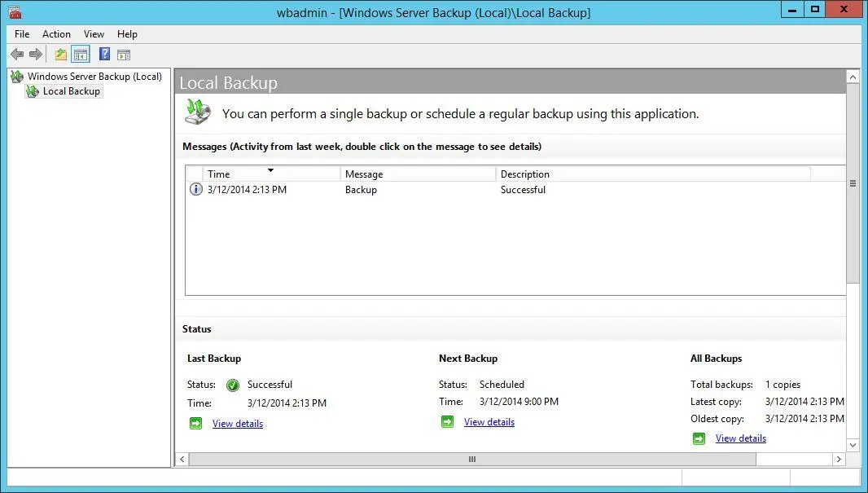Click green arrow icon under All Backups
Viewport: 868px width, 493px height.
point(699,438)
